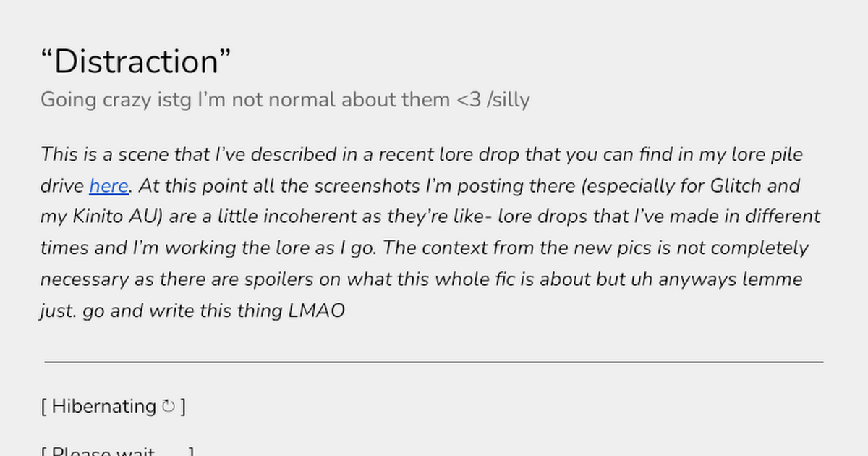Click the "/silly" tone tag
Viewport: 868px width, 456px height.
509,99
